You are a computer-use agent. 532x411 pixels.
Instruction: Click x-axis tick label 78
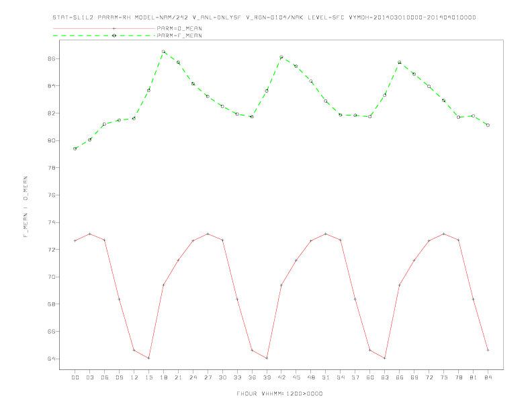pos(458,377)
